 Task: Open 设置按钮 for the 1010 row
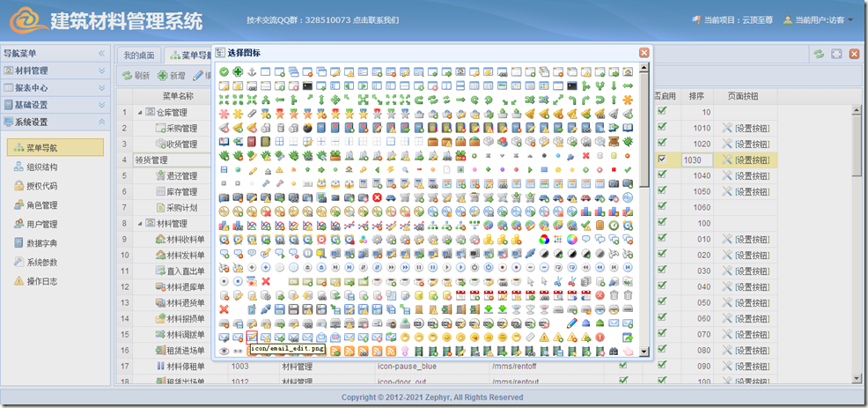pos(746,128)
